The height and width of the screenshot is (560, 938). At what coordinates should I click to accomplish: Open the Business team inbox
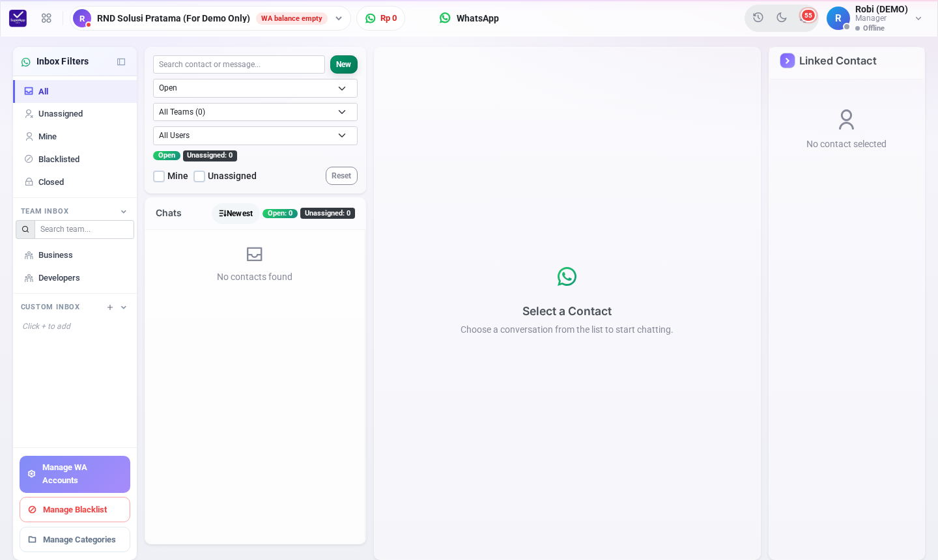75,255
